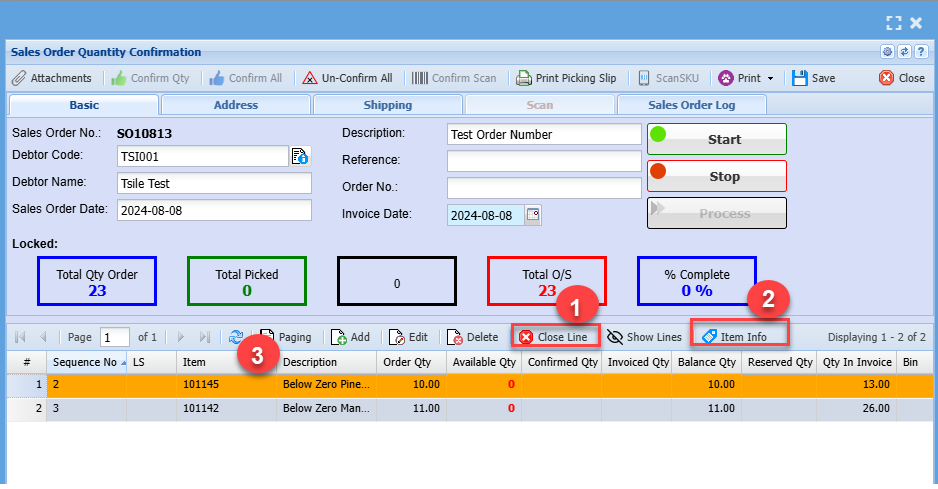Go to last page of grid
The height and width of the screenshot is (489, 938).
click(x=205, y=337)
